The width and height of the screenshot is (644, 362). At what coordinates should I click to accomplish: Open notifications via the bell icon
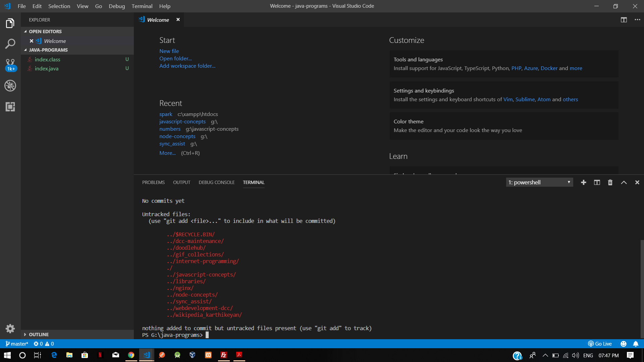tap(636, 344)
